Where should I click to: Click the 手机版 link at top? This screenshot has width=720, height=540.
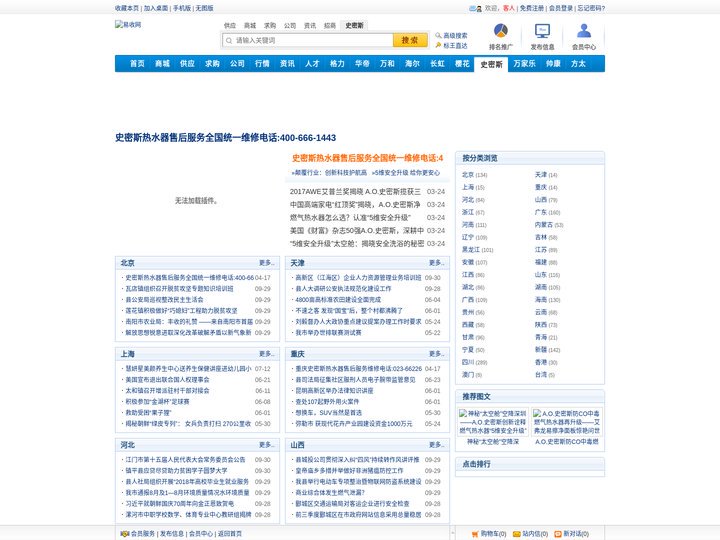point(182,8)
